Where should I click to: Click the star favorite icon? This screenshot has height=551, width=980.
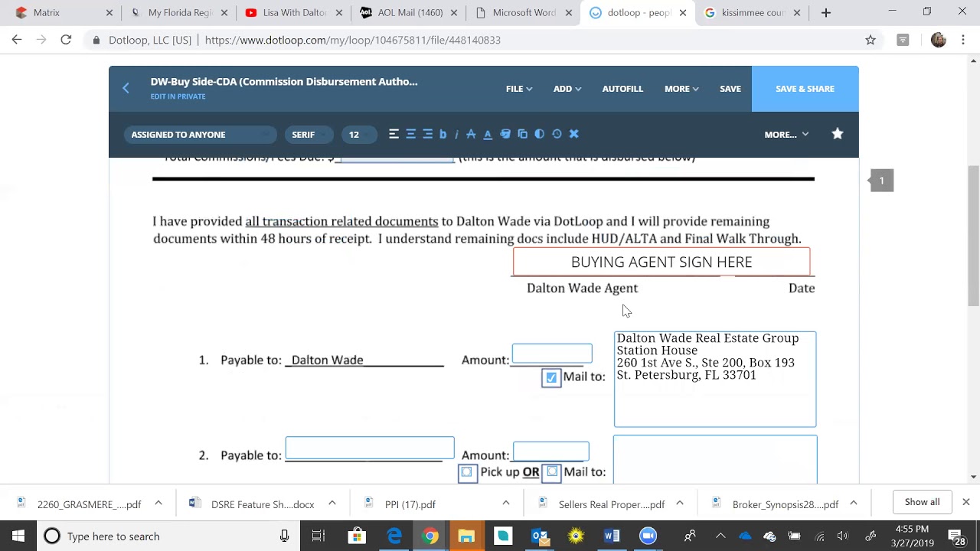tap(838, 134)
